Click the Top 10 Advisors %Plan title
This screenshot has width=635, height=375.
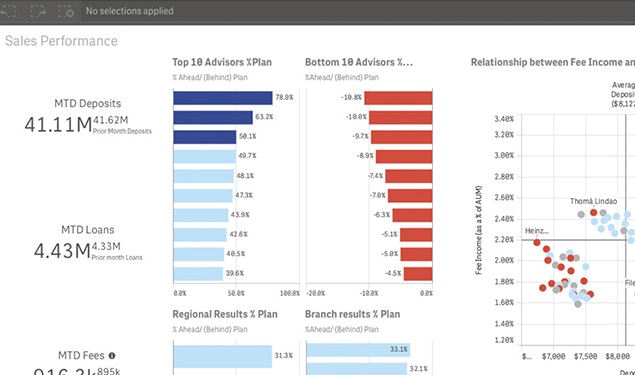coord(222,62)
